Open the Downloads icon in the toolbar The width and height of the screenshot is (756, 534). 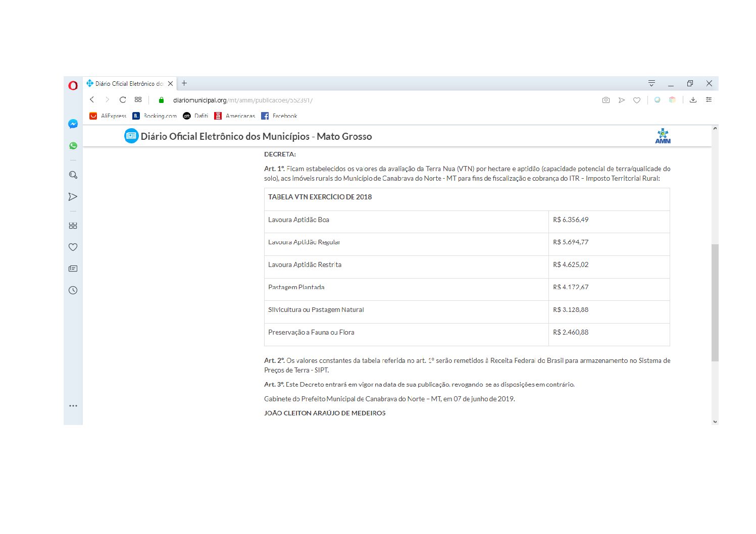pos(693,100)
